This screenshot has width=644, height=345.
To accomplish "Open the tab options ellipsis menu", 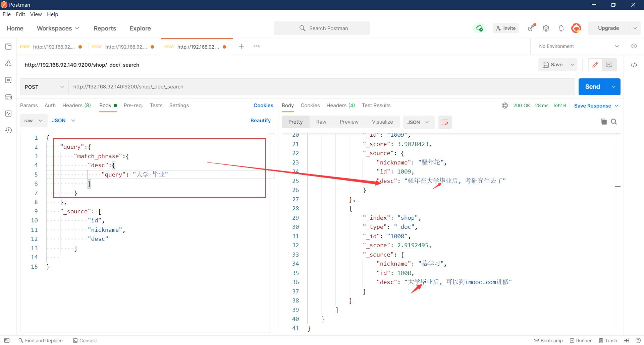I will click(257, 46).
